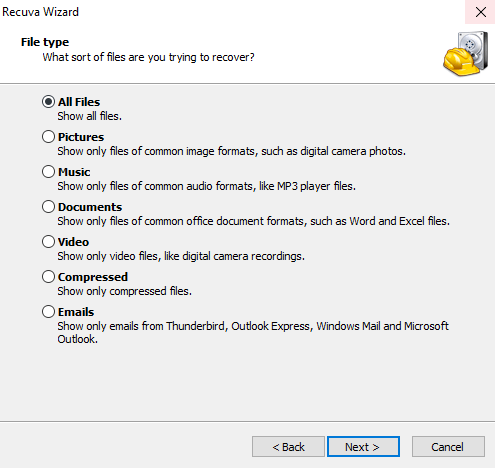Click the 'File type' heading
495x468 pixels.
pos(45,42)
